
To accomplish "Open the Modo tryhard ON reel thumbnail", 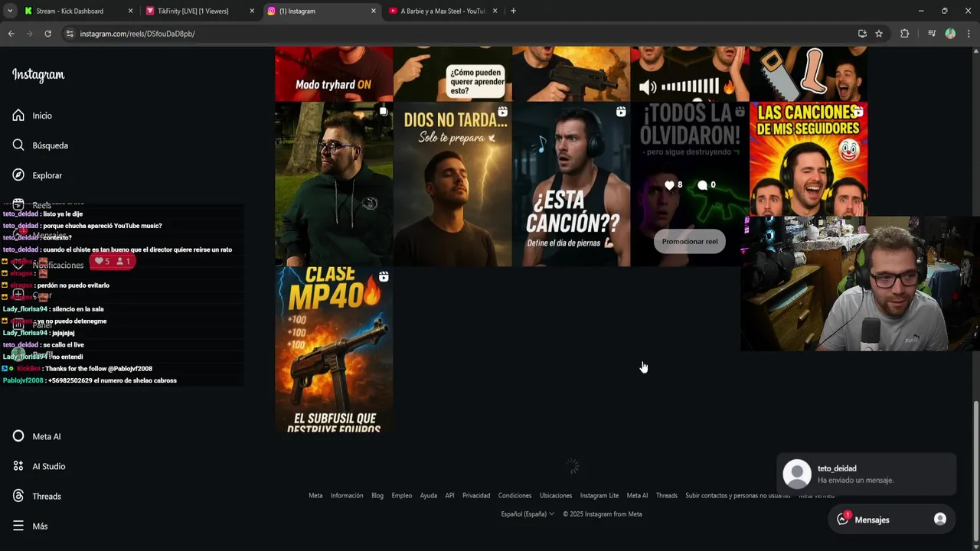I will [334, 73].
